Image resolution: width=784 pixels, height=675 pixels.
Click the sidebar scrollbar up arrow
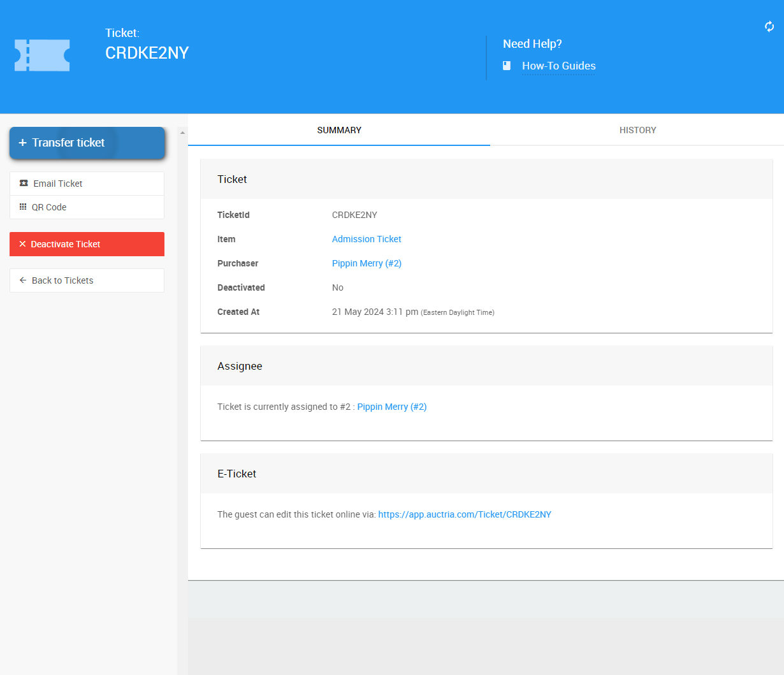pos(182,133)
